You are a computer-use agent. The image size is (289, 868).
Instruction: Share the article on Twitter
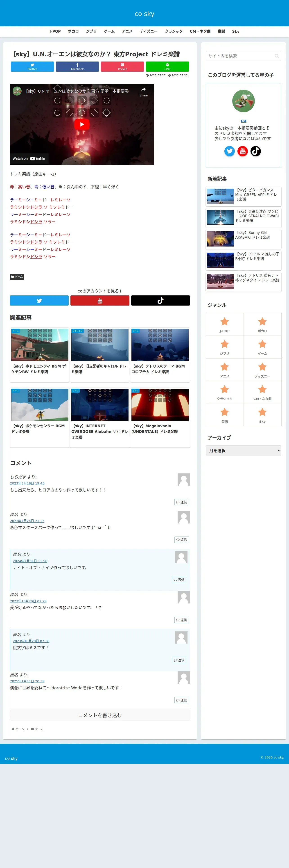coord(32,66)
